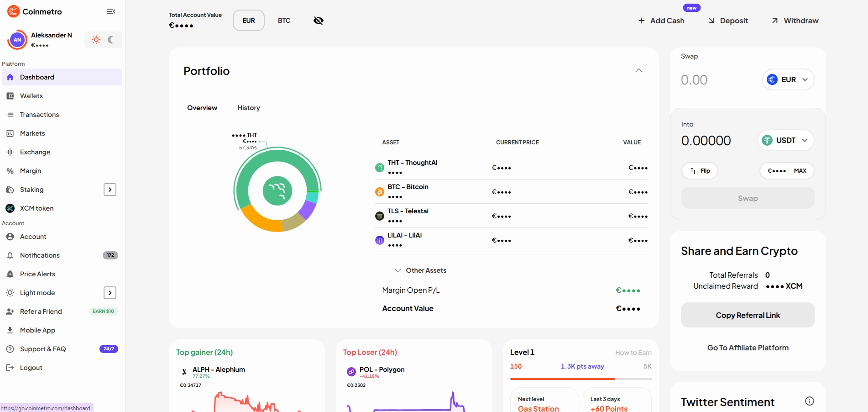This screenshot has height=412, width=868.
Task: Click the Deposit button
Action: 728,21
